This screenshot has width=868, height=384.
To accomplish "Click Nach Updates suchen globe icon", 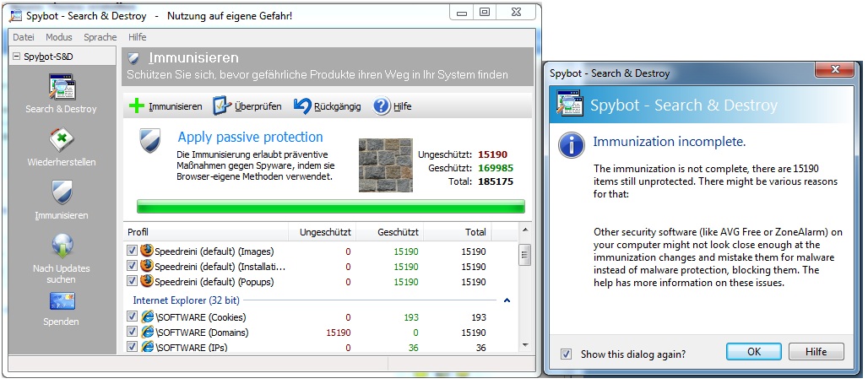I will point(62,246).
